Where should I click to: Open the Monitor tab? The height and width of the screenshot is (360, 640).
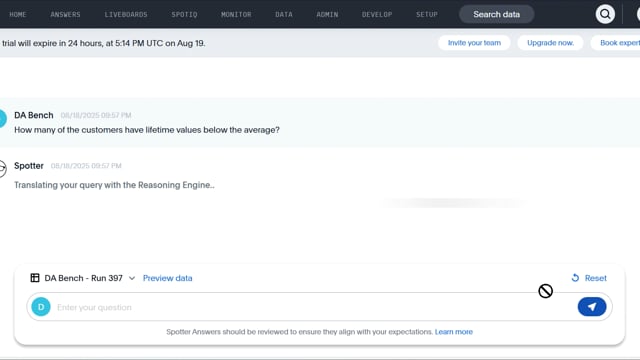(236, 14)
